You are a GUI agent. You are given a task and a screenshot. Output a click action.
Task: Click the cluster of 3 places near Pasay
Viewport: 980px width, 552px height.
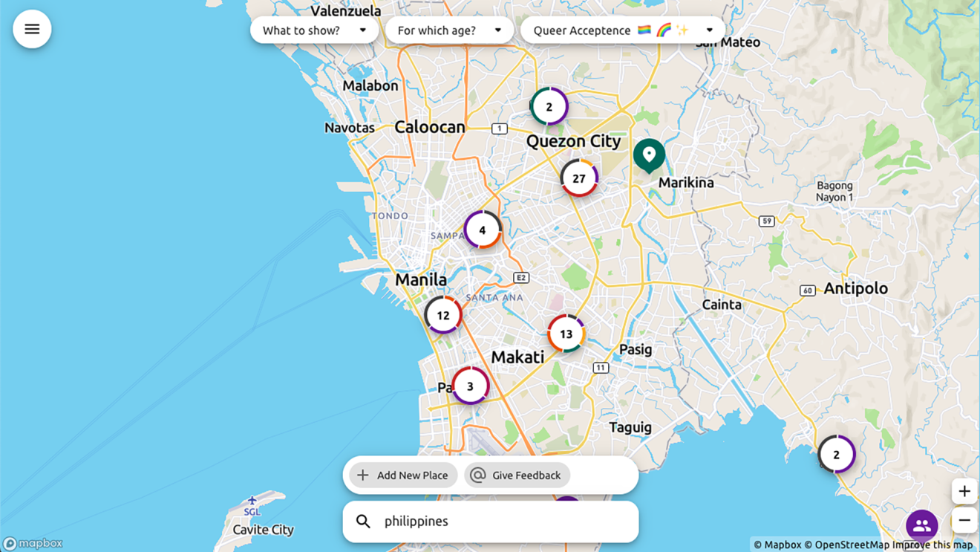point(470,386)
